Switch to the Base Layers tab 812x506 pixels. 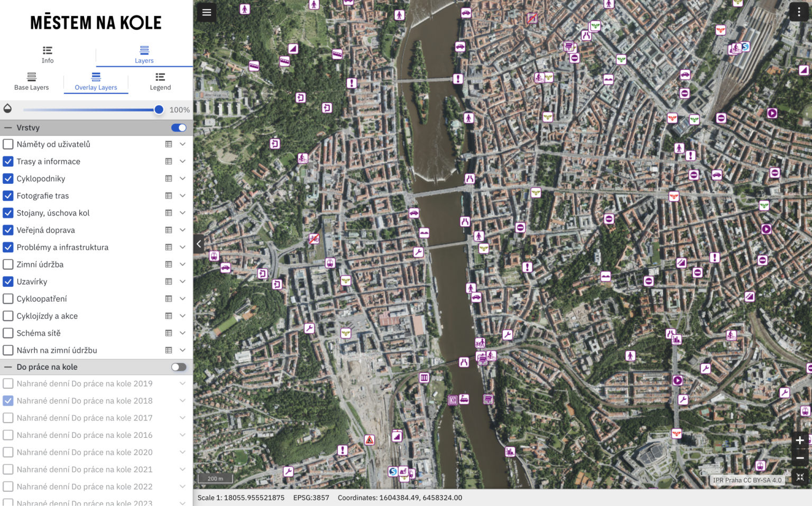32,81
